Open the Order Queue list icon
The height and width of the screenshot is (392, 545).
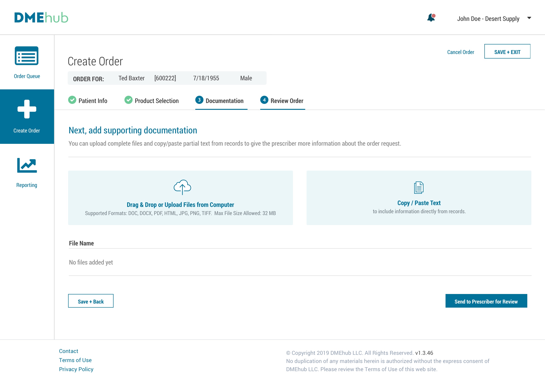pyautogui.click(x=27, y=56)
